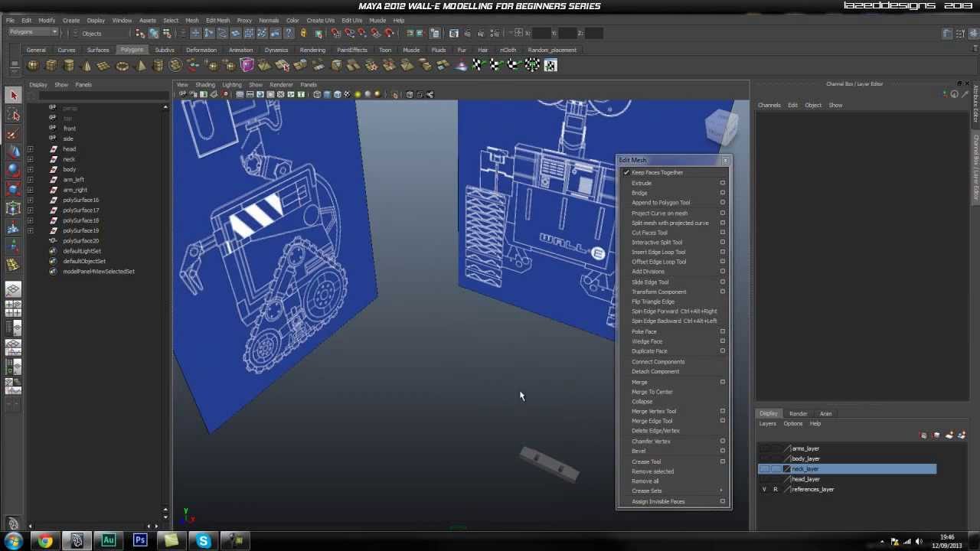Expand polySurface16 in the outliner
Screen dimensions: 980x551
point(30,200)
